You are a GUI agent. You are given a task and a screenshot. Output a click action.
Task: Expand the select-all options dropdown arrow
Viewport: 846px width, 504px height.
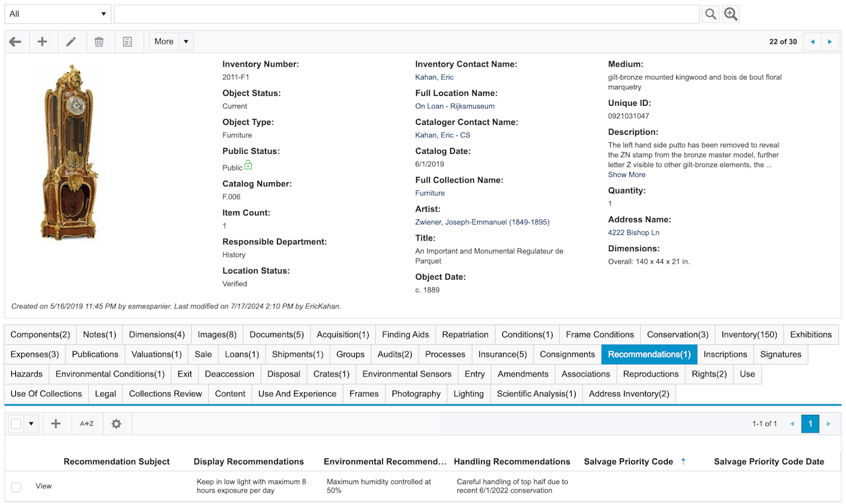tap(31, 423)
